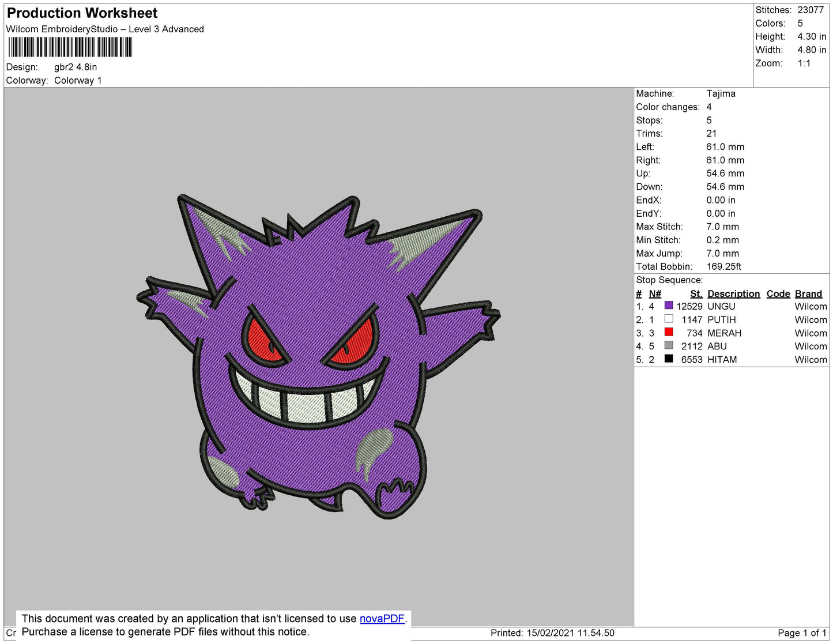Click the Color changes value 4
Viewport: 833px width, 644px height.
pyautogui.click(x=709, y=107)
